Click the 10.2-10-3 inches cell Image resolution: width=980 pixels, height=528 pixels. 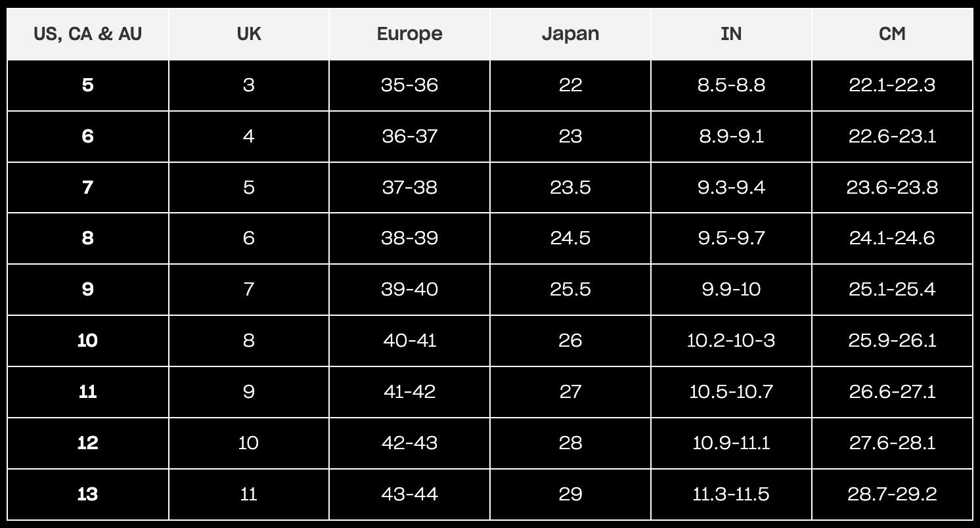(731, 341)
